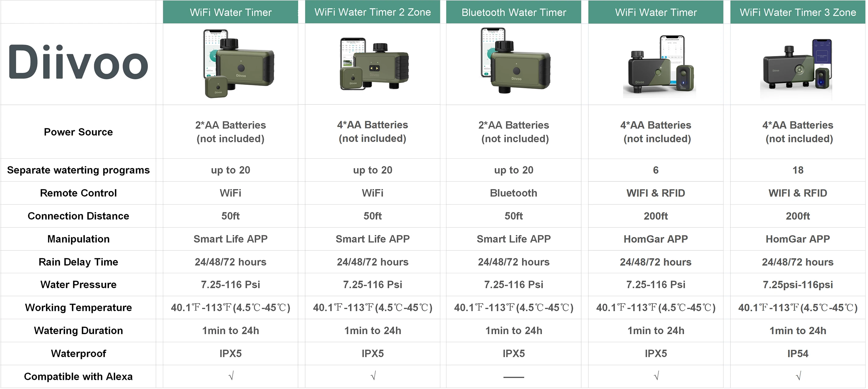Click working temperature value in Bluetooth column
This screenshot has width=868, height=389.
(x=514, y=308)
